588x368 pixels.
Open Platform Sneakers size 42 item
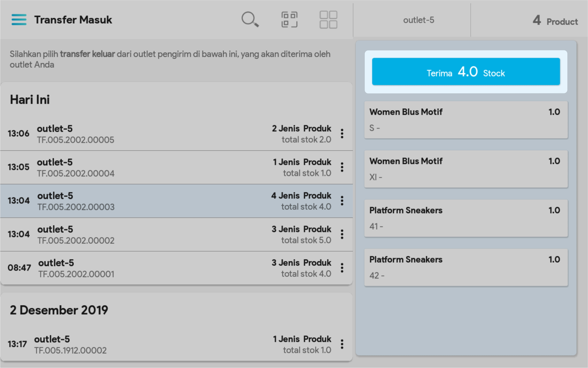tap(466, 267)
